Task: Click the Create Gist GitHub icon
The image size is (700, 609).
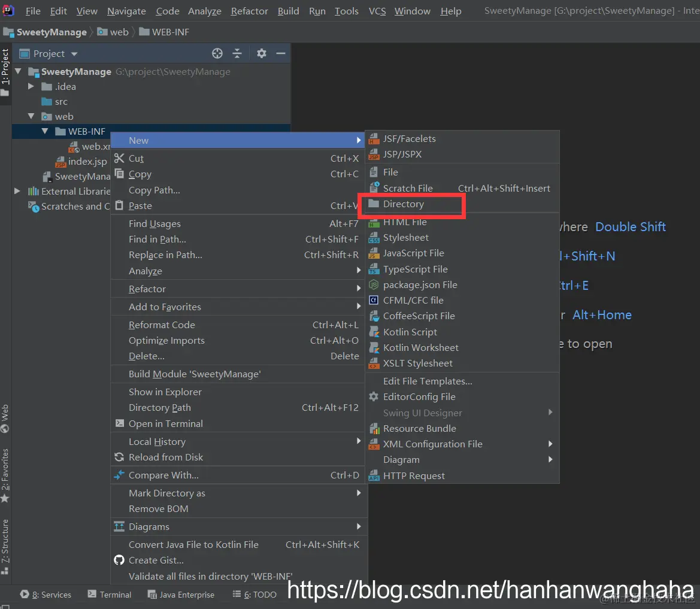Action: [x=119, y=560]
